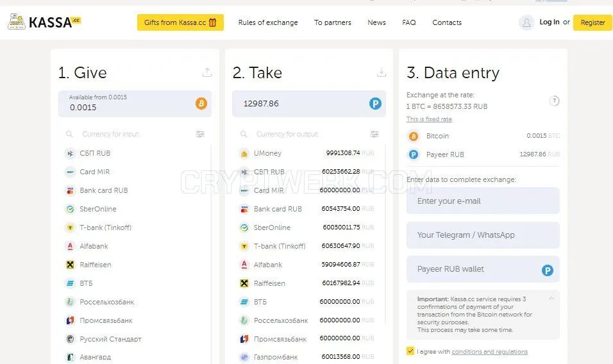Edit the Give amount 0.0015 field
This screenshot has width=613, height=364.
tap(135, 104)
